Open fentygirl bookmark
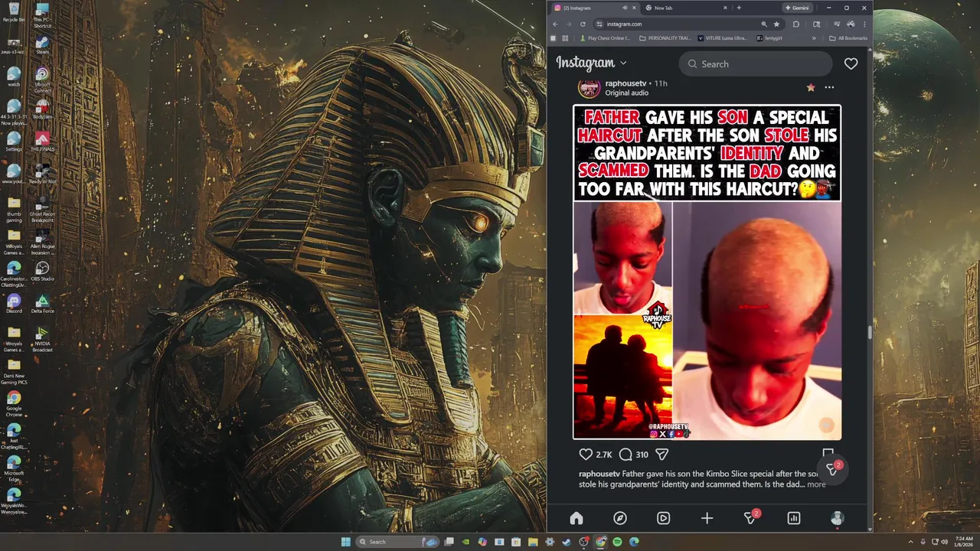The width and height of the screenshot is (980, 551). point(769,38)
